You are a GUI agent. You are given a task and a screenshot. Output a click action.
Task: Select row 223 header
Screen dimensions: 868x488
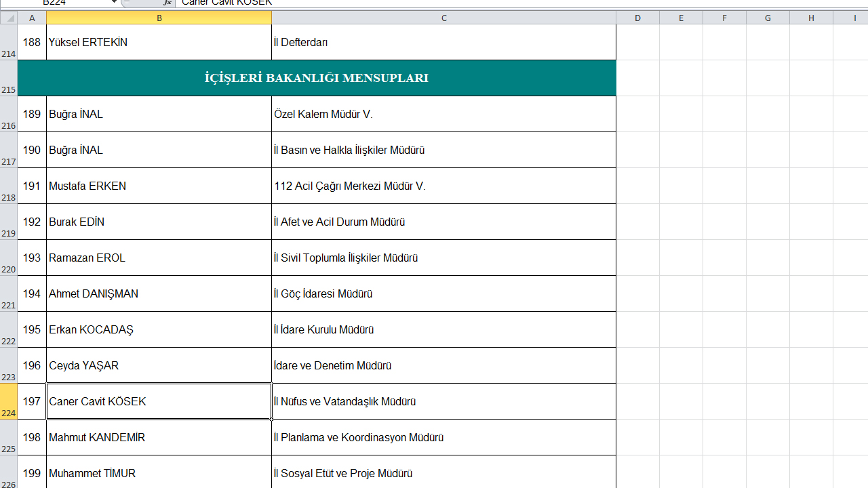click(x=8, y=365)
